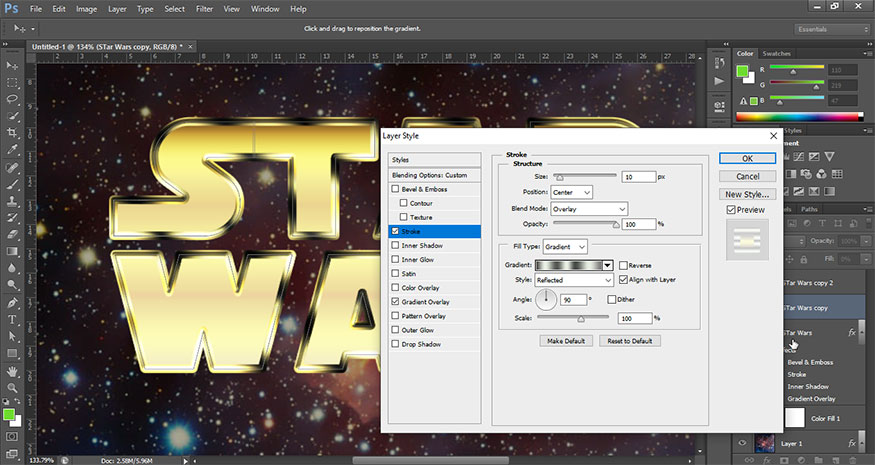Uncheck the Gradient Overlay checkbox

395,301
